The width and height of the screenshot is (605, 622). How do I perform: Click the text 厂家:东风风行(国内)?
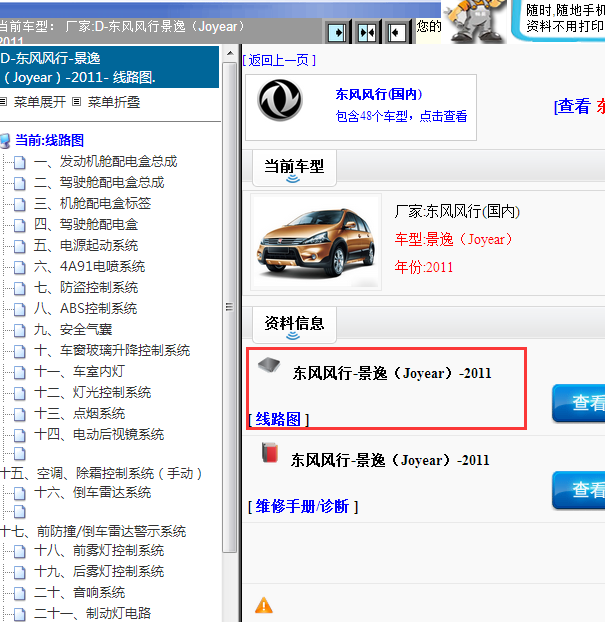coord(457,211)
